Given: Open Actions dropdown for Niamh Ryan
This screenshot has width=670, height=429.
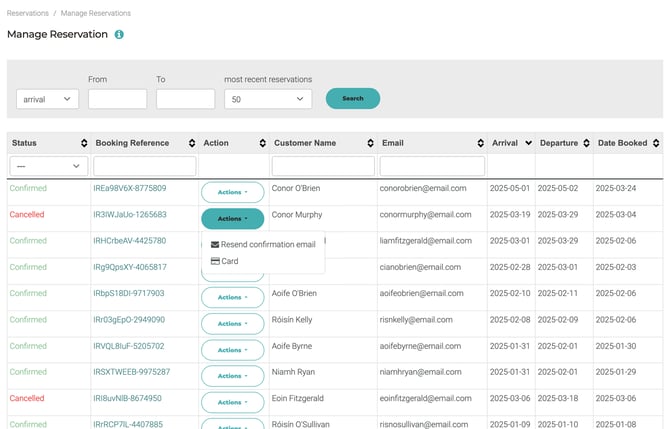Looking at the screenshot, I should pos(232,376).
